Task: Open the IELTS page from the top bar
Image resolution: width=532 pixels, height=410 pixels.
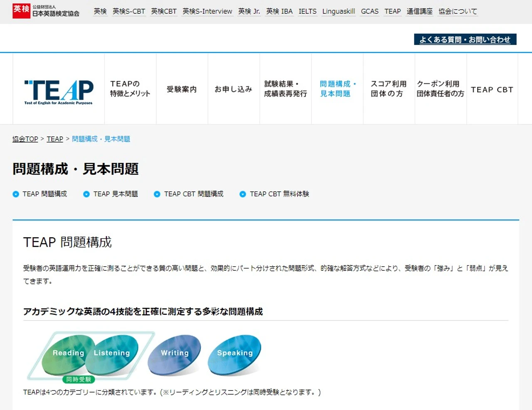Action: click(x=308, y=11)
